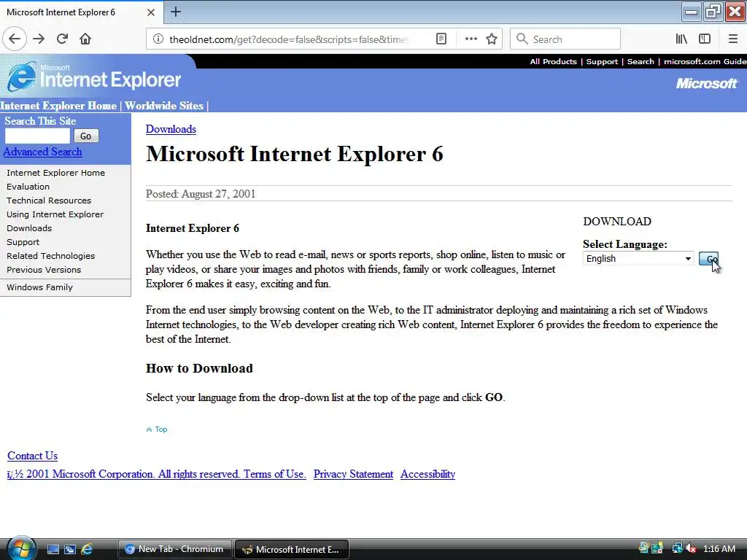Click the Microsoft logo in header

707,83
